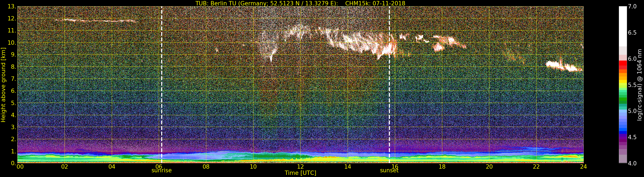
Task: Click the white dashed sunset line
Action: (389, 100)
